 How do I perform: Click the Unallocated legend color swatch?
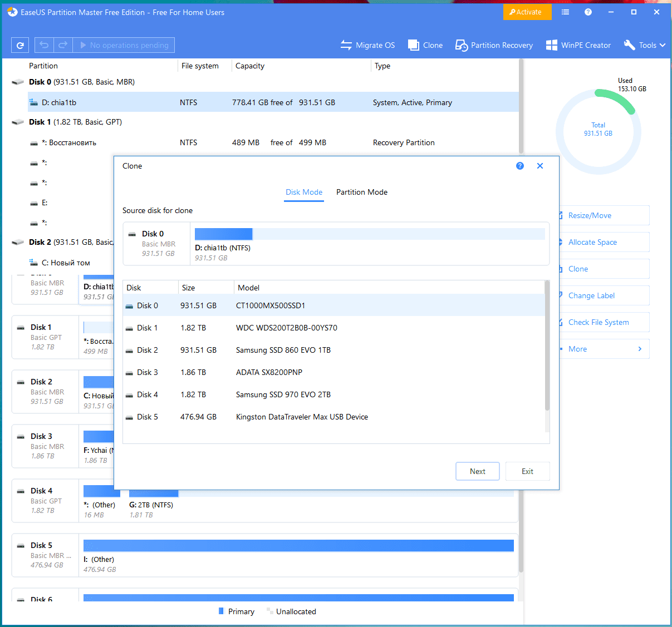(270, 611)
